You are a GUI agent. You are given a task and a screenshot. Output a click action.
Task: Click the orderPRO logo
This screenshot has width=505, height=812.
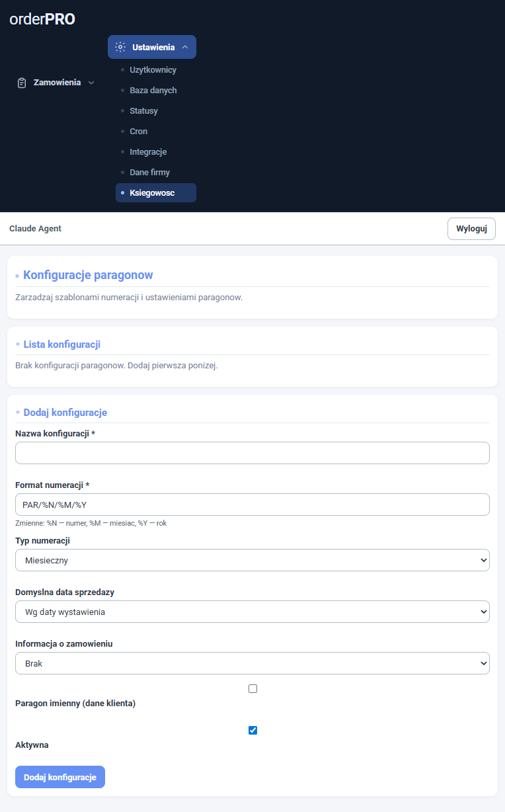42,20
